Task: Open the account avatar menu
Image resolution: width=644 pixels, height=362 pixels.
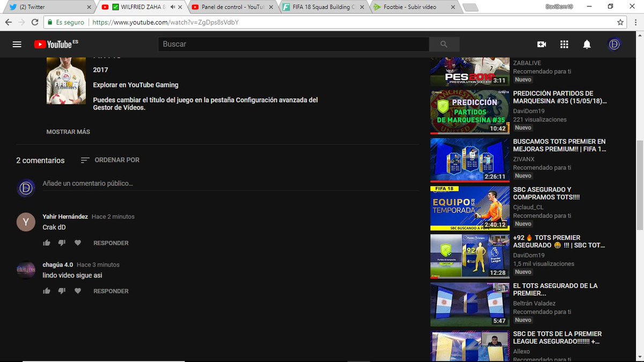Action: (614, 45)
